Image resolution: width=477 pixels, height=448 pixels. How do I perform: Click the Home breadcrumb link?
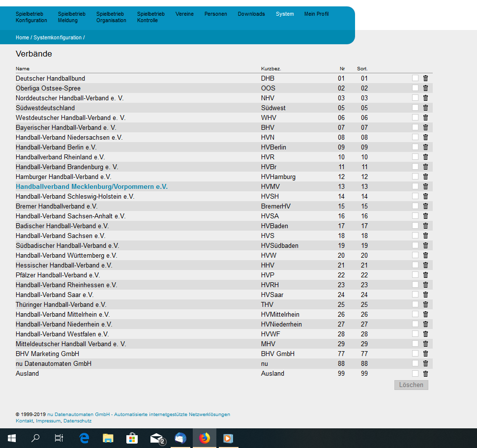point(22,38)
